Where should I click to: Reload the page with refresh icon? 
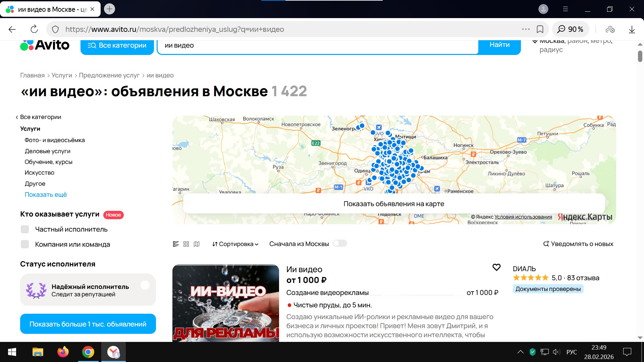(x=34, y=29)
